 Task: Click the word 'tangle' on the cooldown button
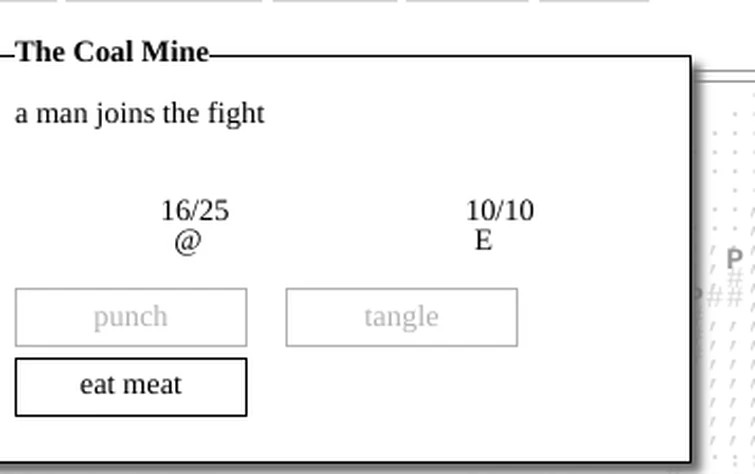click(x=401, y=317)
